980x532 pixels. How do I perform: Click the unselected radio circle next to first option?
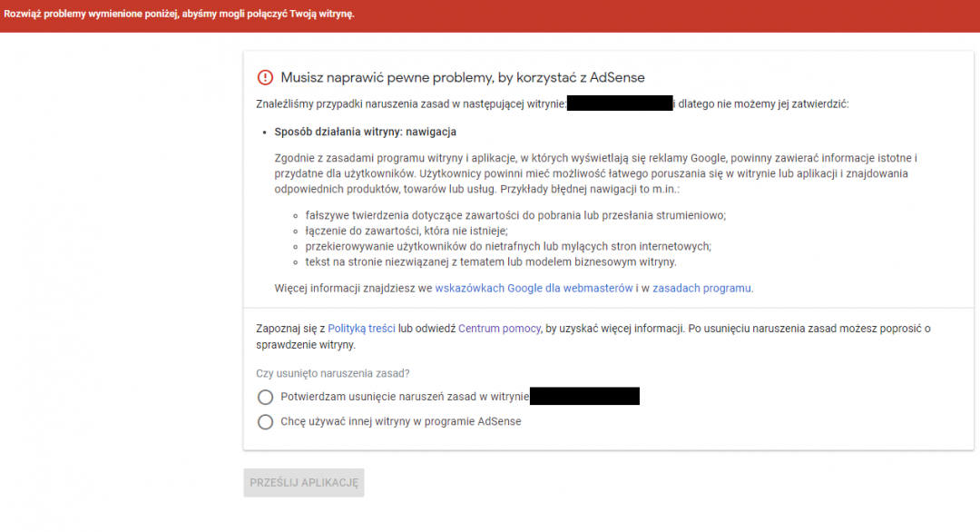pos(266,397)
